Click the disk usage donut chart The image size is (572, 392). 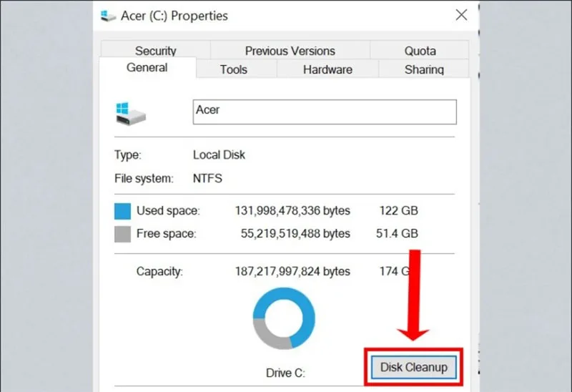coord(284,318)
